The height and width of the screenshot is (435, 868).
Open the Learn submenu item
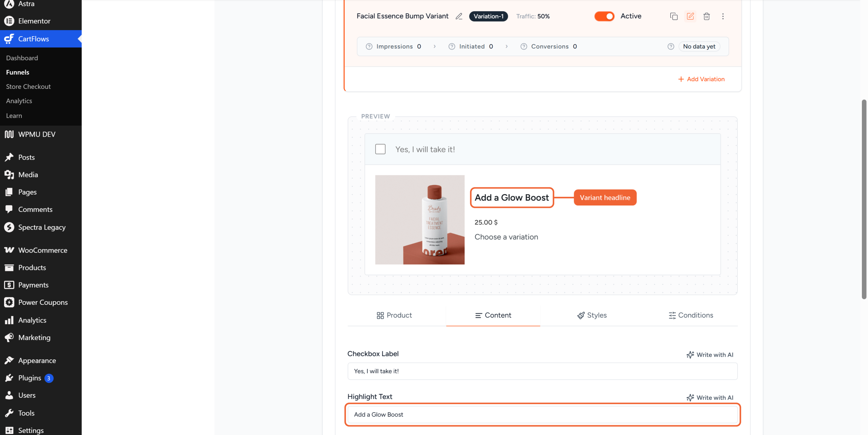click(14, 116)
